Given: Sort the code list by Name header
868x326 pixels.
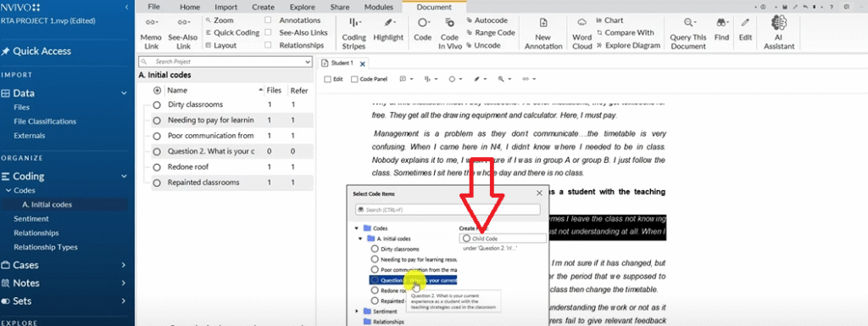Looking at the screenshot, I should pyautogui.click(x=177, y=90).
